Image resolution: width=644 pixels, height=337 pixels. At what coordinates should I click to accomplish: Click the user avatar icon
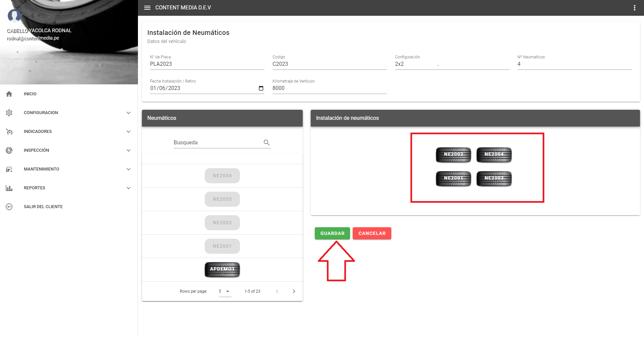[x=14, y=15]
